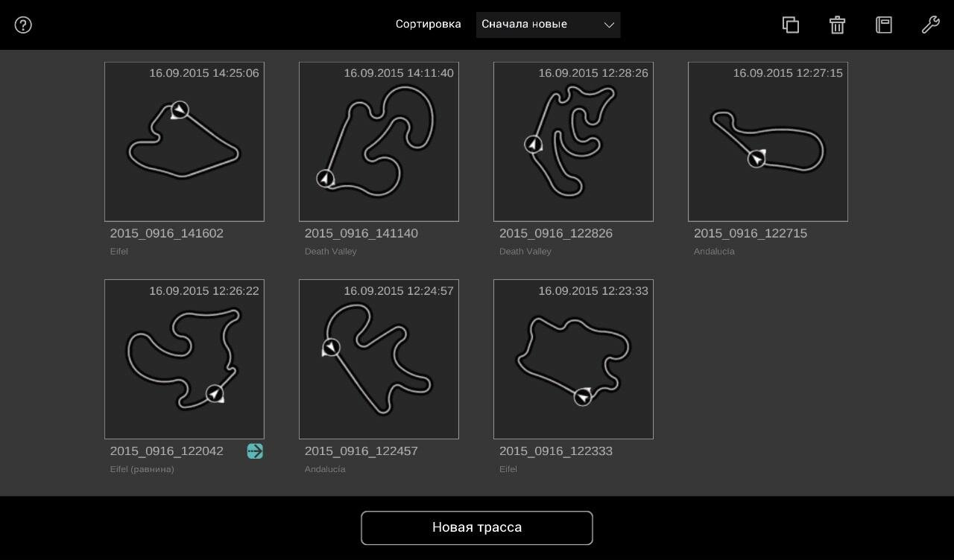Click the start marker on the 12:23:33 track map

[583, 397]
